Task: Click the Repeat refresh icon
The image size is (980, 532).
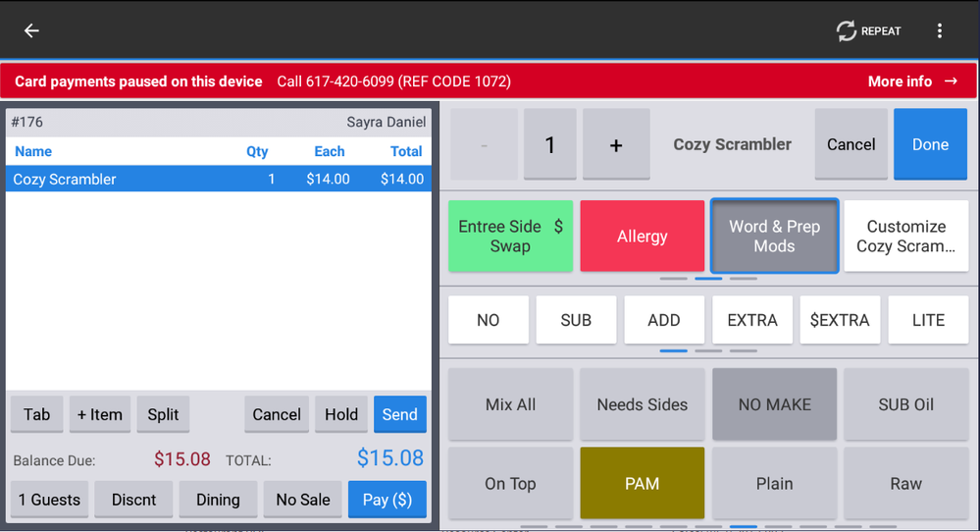Action: tap(846, 31)
